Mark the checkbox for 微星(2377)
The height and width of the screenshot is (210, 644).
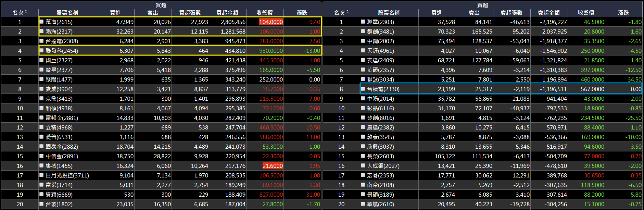pyautogui.click(x=41, y=70)
